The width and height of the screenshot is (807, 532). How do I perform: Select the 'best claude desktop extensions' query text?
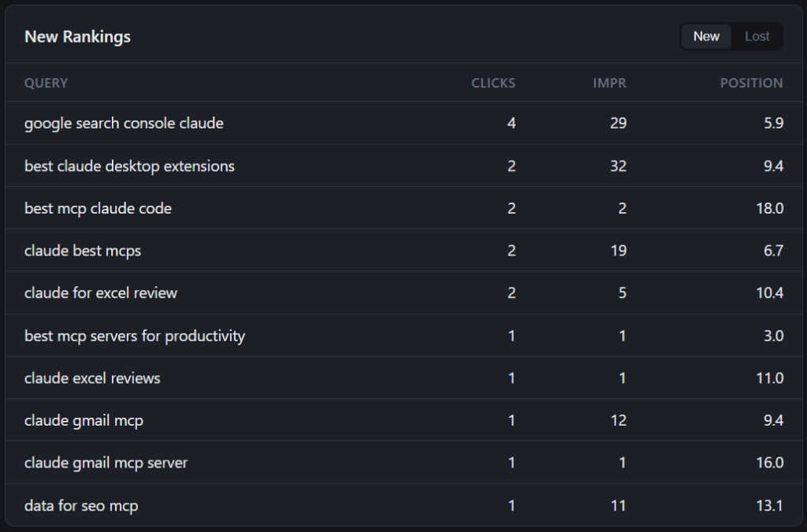(x=129, y=166)
